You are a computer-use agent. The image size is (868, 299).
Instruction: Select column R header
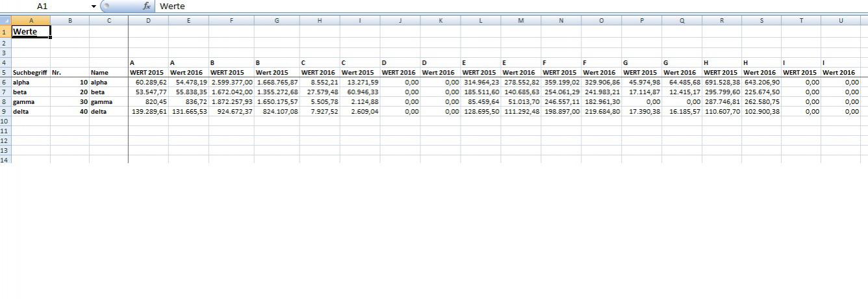click(x=722, y=21)
